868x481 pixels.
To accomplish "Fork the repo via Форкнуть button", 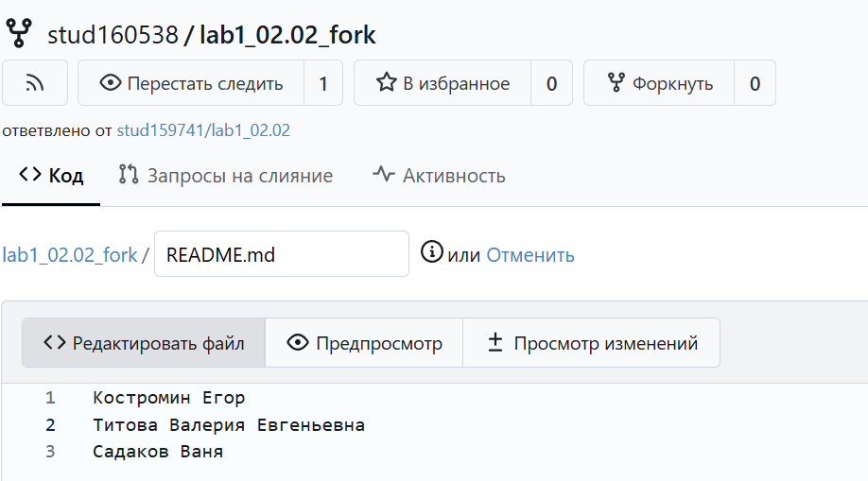I will click(659, 83).
